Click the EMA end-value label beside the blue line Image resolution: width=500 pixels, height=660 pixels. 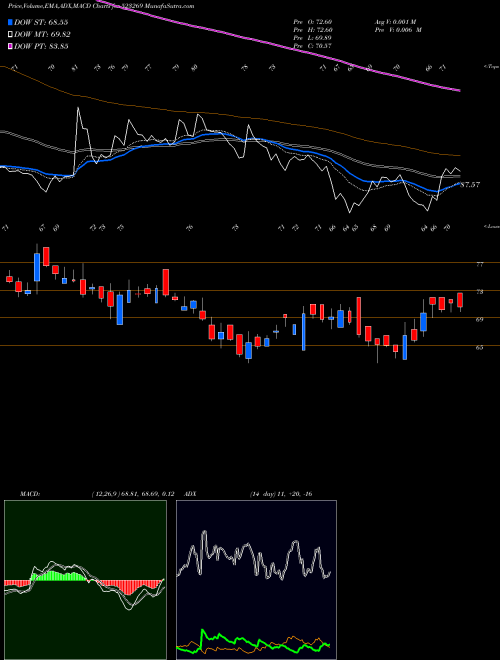[x=471, y=184]
